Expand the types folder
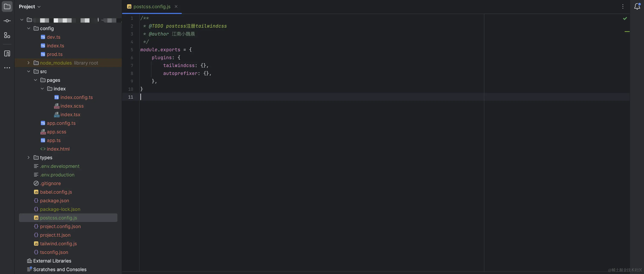The width and height of the screenshot is (644, 274). click(x=29, y=157)
